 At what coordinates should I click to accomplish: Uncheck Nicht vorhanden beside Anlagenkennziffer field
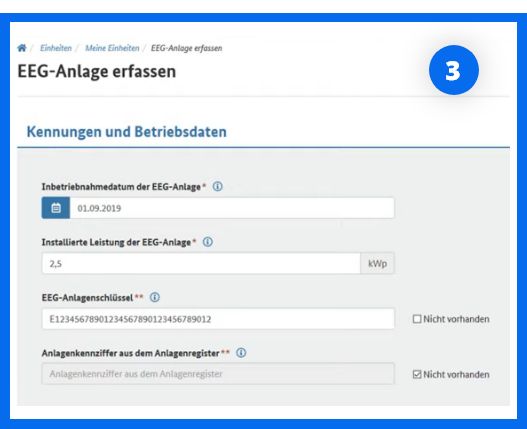(417, 375)
